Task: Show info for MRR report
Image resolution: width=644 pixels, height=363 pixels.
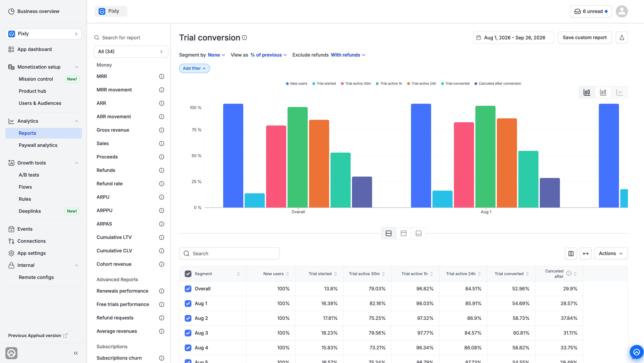Action: point(162,76)
